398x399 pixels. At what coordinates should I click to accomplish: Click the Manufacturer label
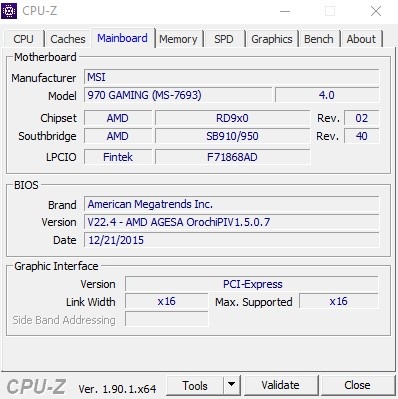[x=44, y=78]
